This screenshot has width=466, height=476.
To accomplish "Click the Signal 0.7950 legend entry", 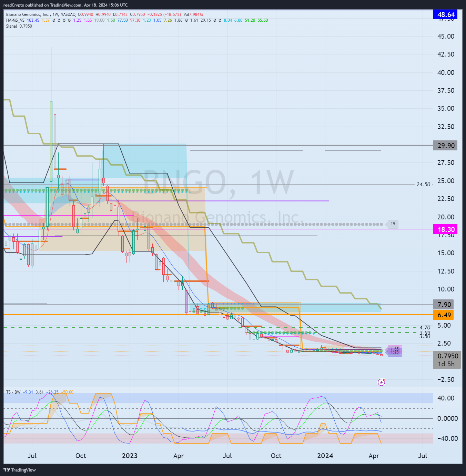I will (19, 26).
